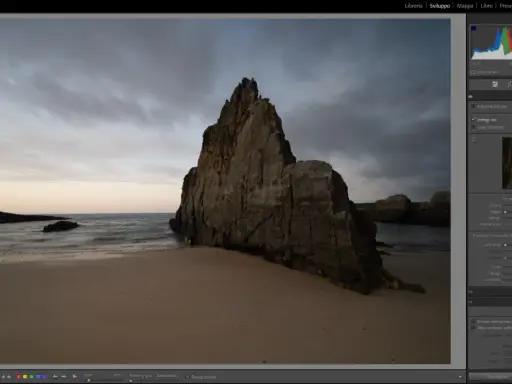
Task: Enable the soft proofing checkbox in toolbar
Action: click(187, 377)
